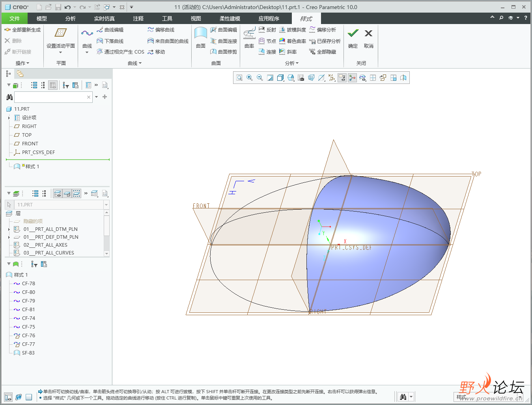Image resolution: width=532 pixels, height=405 pixels.
Task: Open the 操作 group dropdown
Action: click(x=22, y=63)
